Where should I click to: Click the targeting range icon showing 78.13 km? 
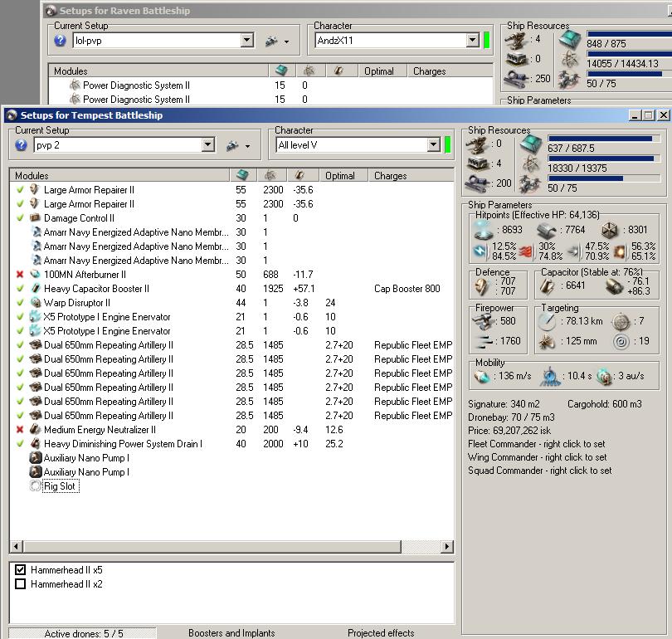[548, 321]
